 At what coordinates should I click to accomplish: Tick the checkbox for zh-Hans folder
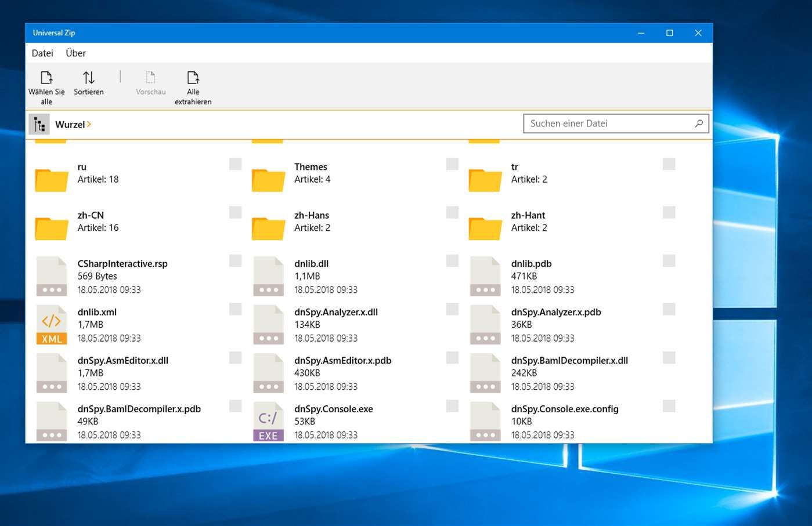pyautogui.click(x=452, y=212)
